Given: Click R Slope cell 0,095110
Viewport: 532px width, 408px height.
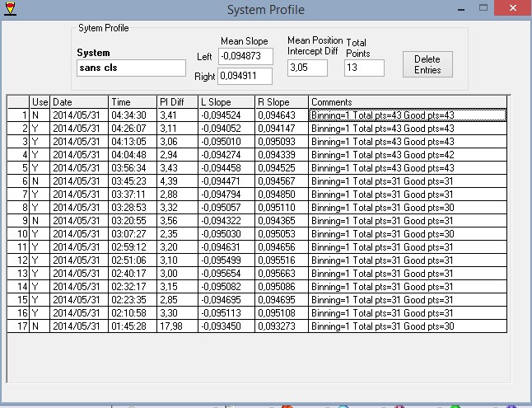Looking at the screenshot, I should pos(282,208).
